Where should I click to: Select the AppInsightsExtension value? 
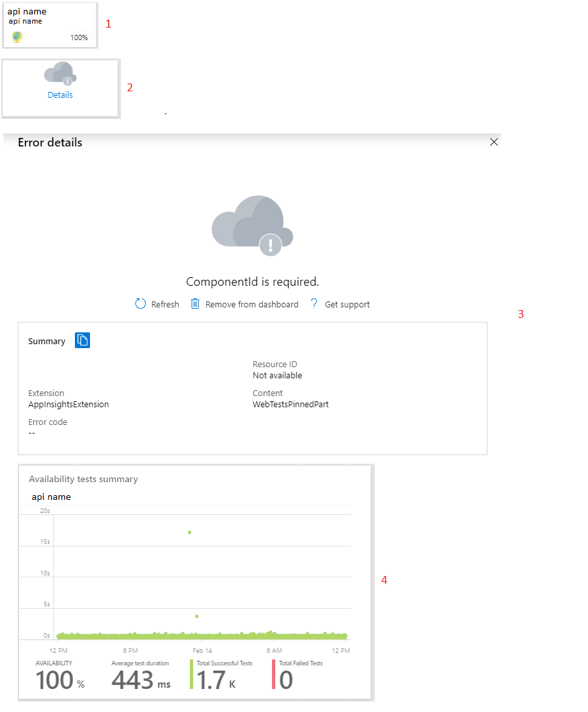coord(68,405)
